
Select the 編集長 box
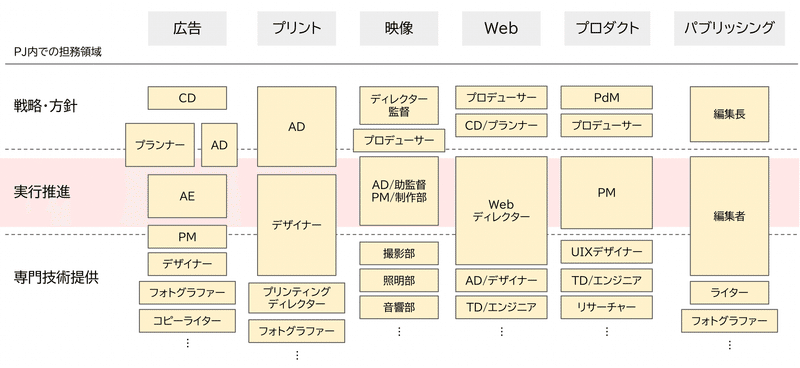[x=729, y=114]
